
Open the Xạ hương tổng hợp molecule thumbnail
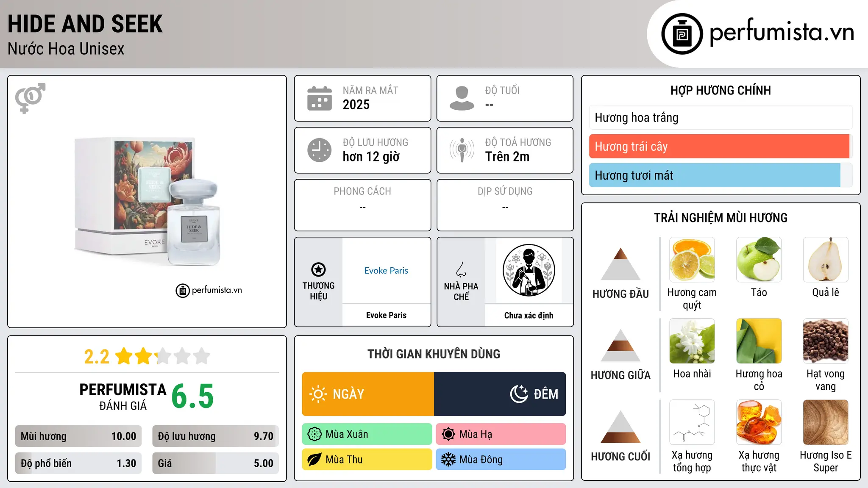tap(692, 422)
